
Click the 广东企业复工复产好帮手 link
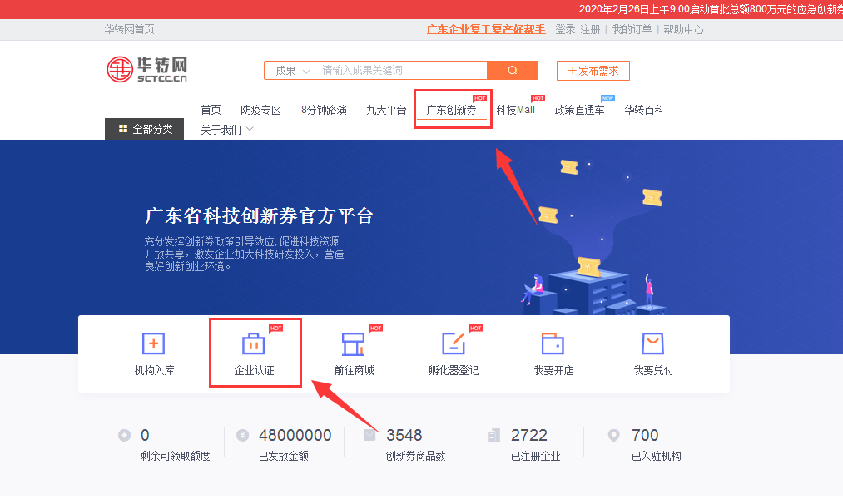click(486, 29)
